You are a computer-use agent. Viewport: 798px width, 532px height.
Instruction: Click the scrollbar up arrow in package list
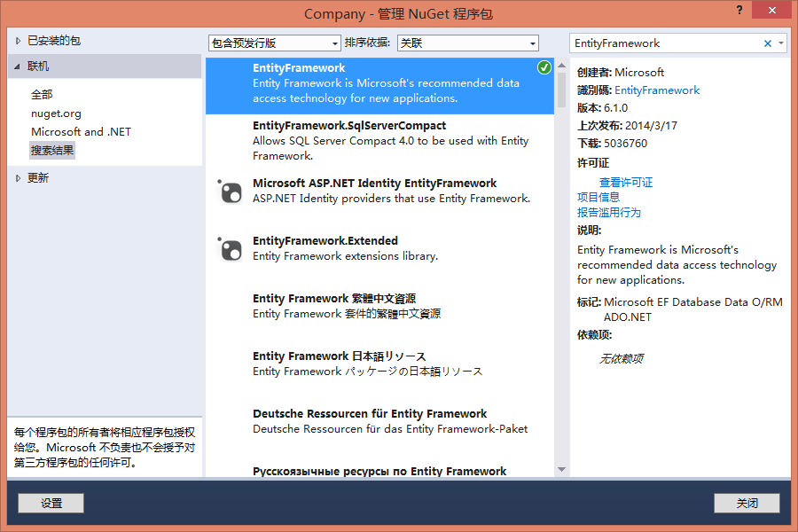tap(562, 65)
